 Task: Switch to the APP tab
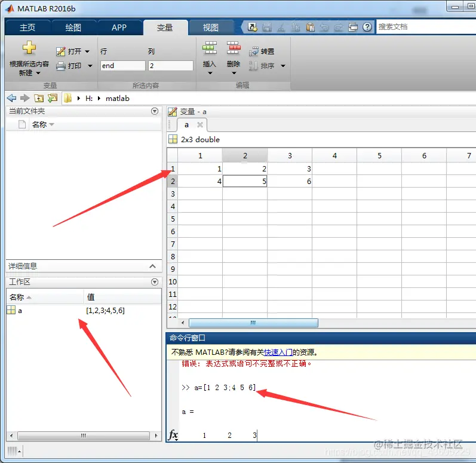tap(119, 27)
